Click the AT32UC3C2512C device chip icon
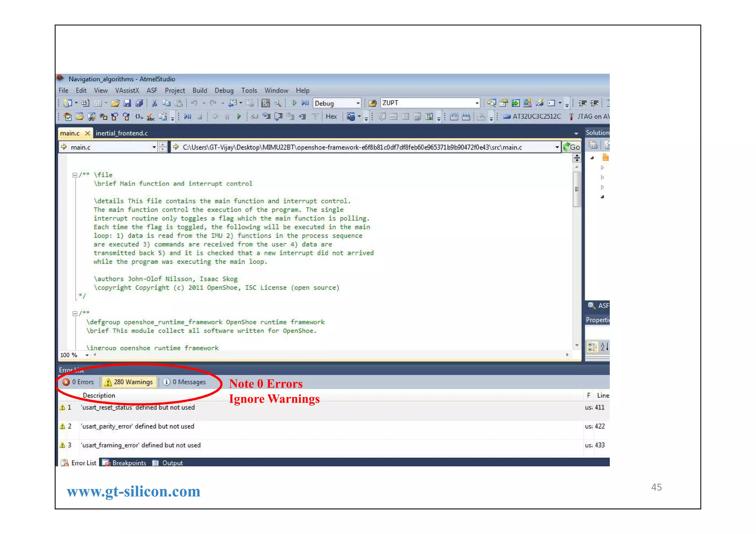The width and height of the screenshot is (756, 534). 507,117
